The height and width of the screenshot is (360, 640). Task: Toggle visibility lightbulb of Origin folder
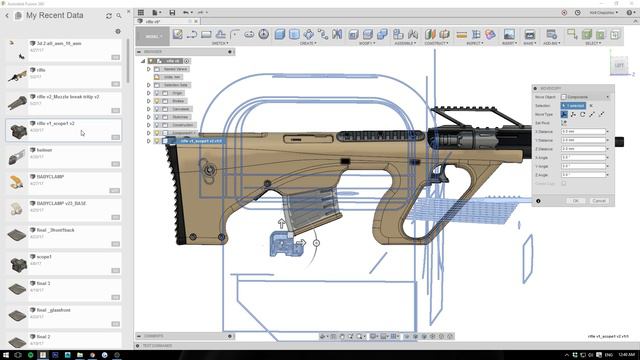coord(157,93)
